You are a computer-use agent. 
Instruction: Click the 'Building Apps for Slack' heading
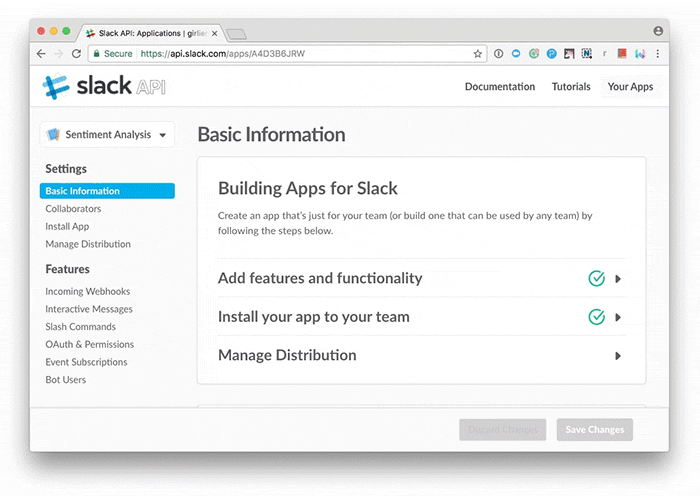[308, 188]
